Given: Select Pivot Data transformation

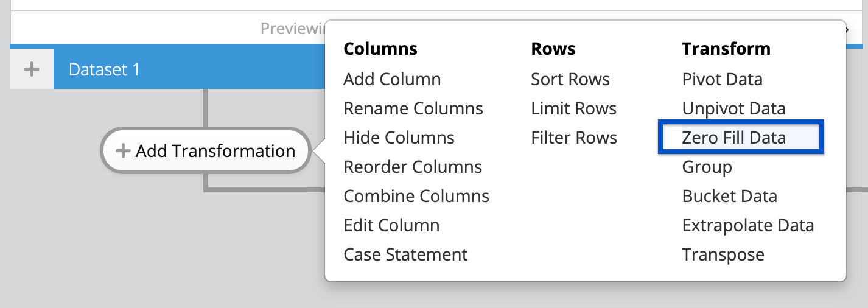Looking at the screenshot, I should (722, 79).
